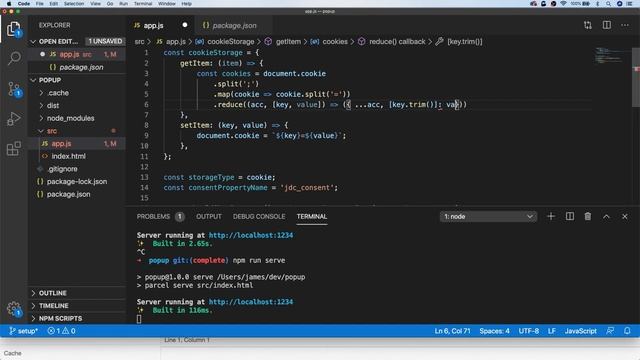Create a new terminal with plus icon
Screen dimensions: 640x360
[x=551, y=216]
